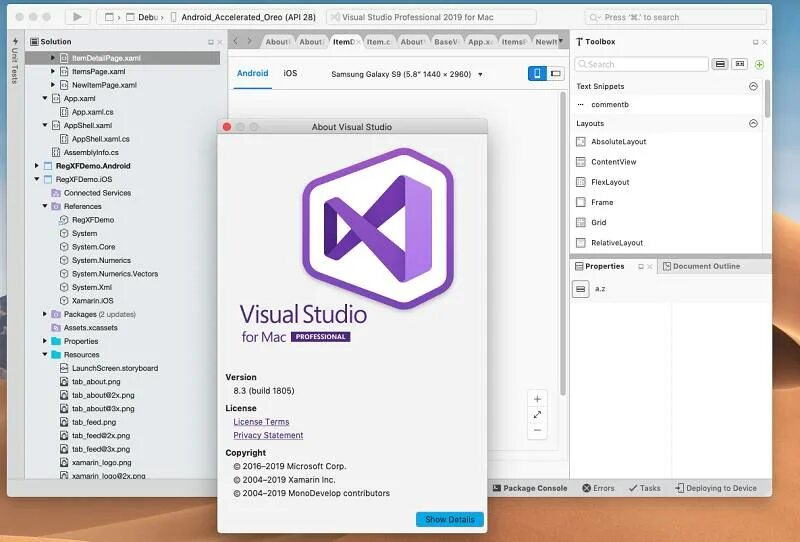Expand the ItemsPage.xaml node
The image size is (800, 542).
53,71
